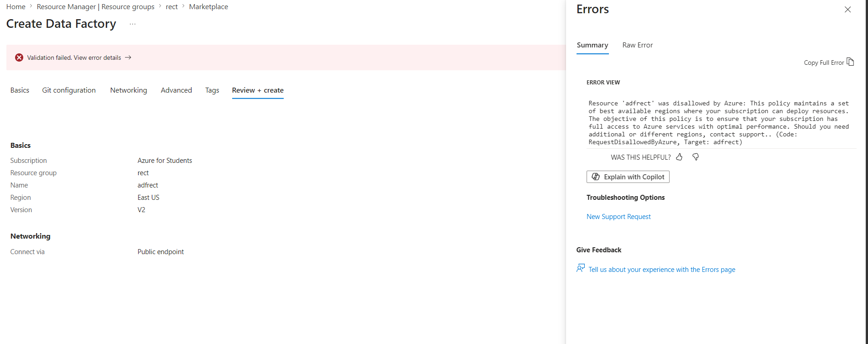Open error details via the arrow icon
Viewport: 868px width, 344px height.
pyautogui.click(x=128, y=57)
